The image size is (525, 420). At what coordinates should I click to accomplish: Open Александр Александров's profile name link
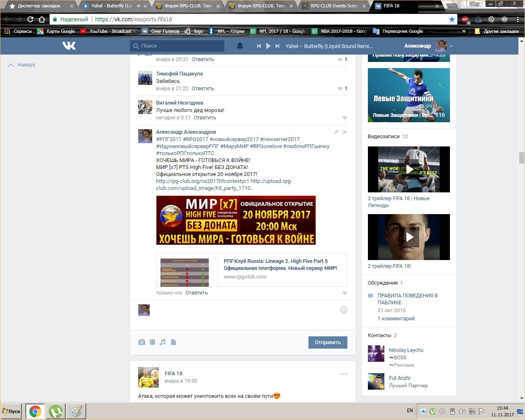(x=186, y=132)
